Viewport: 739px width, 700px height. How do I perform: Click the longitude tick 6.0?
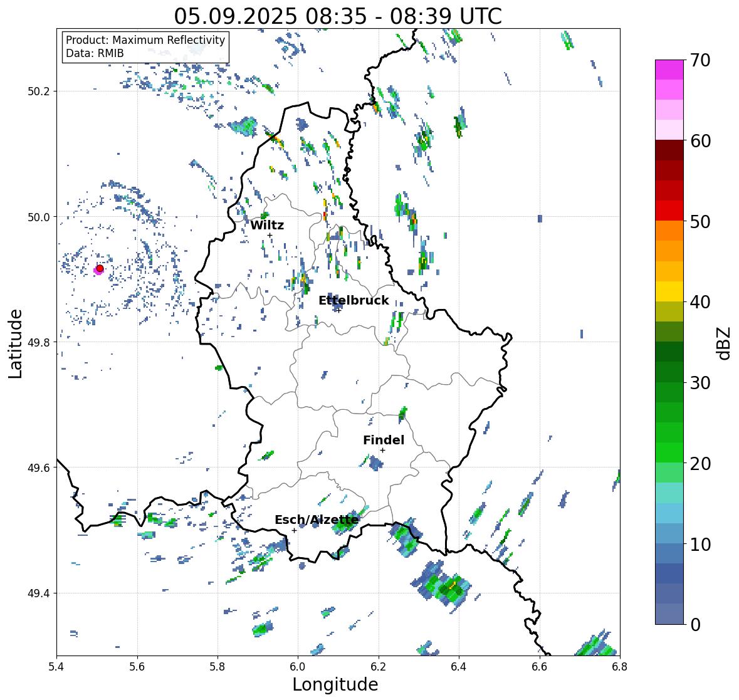point(298,667)
